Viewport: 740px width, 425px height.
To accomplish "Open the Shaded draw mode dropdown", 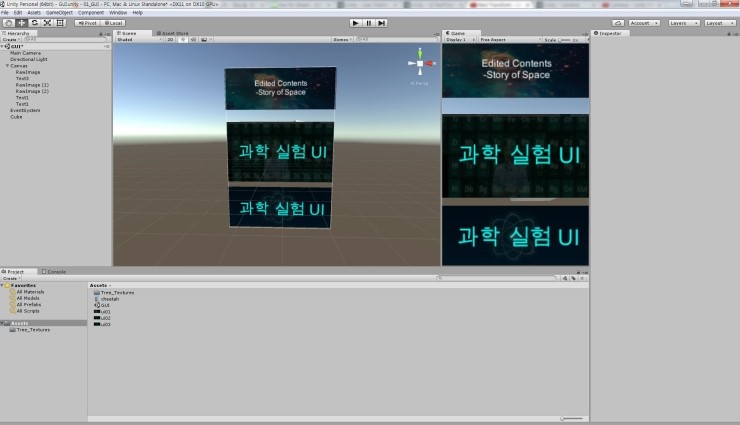I will 139,40.
